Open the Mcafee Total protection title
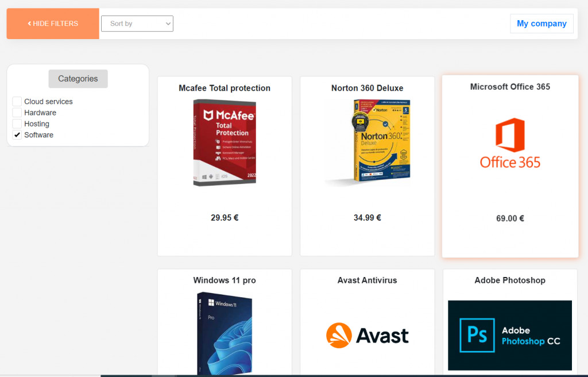This screenshot has width=588, height=377. (225, 89)
